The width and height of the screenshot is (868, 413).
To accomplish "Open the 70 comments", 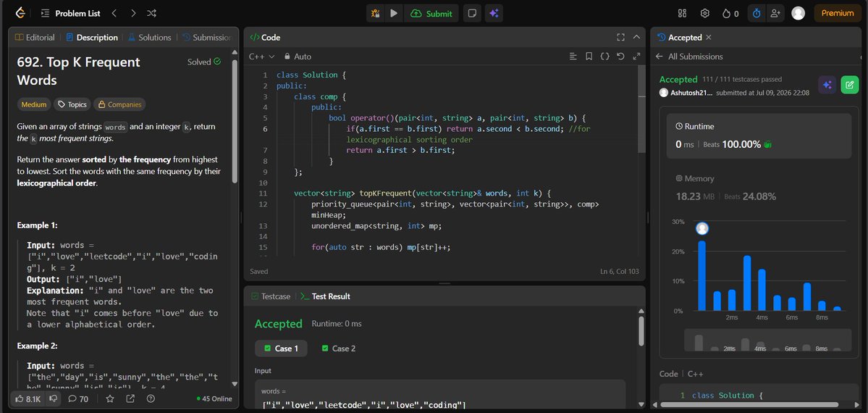I will click(78, 399).
